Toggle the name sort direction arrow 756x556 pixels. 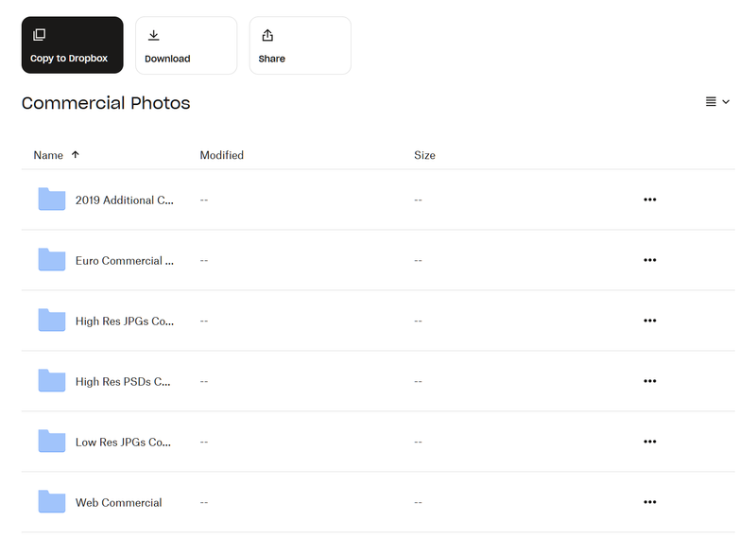click(x=76, y=155)
